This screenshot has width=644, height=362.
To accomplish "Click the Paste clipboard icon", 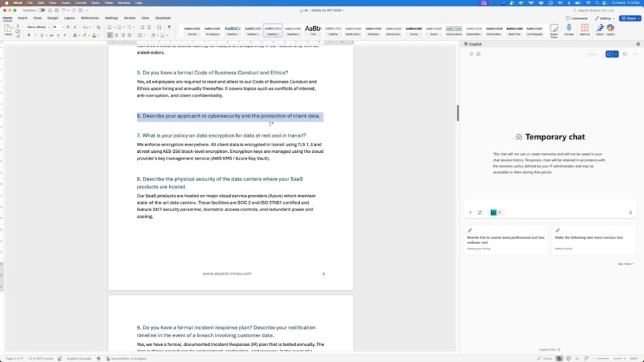I will [x=8, y=29].
